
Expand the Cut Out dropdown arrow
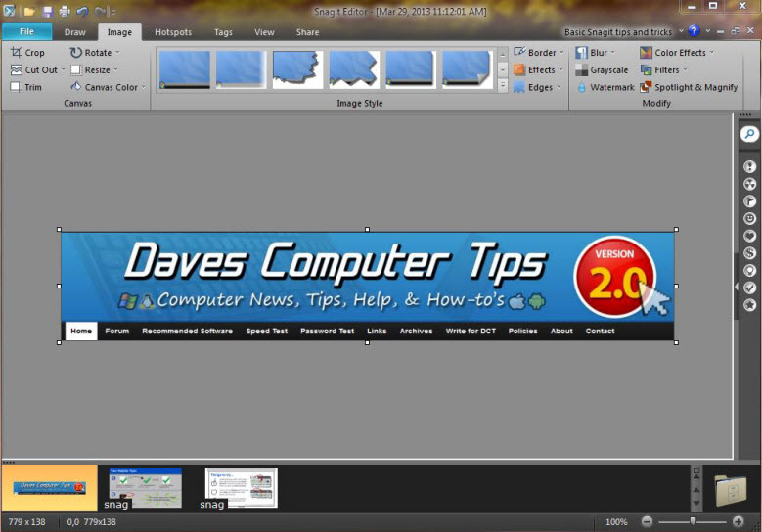[x=63, y=70]
